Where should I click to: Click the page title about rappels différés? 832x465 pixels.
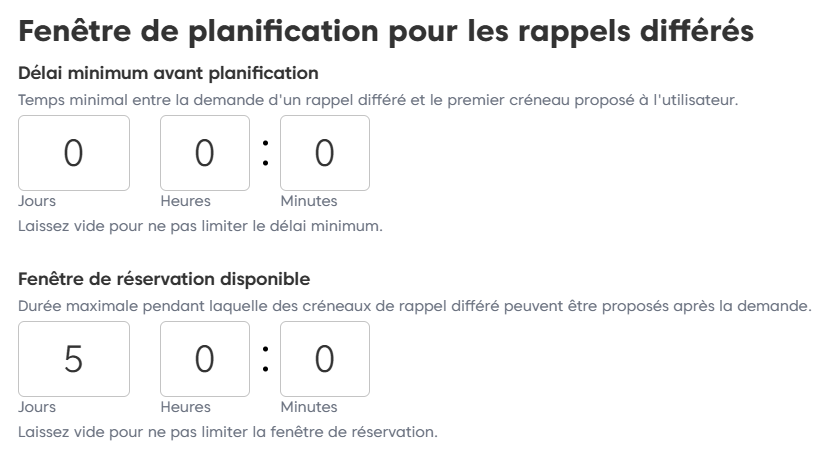385,30
